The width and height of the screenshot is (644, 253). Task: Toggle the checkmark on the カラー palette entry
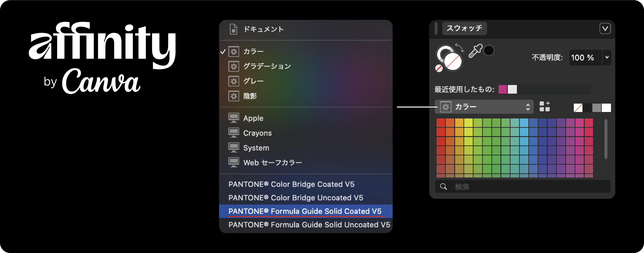point(223,51)
